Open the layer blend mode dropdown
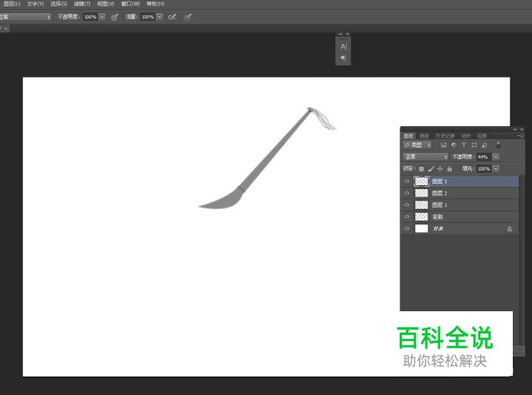532x395 pixels. tap(426, 157)
